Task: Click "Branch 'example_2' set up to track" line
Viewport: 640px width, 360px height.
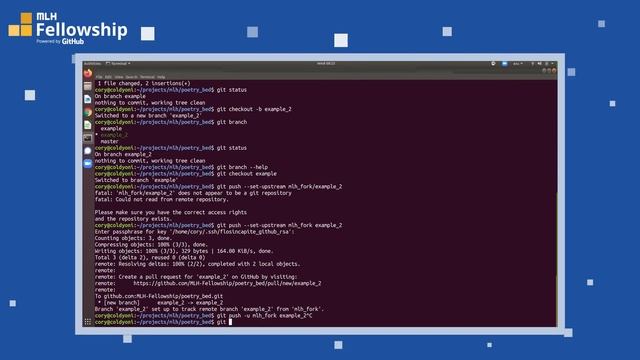Action: [209, 309]
